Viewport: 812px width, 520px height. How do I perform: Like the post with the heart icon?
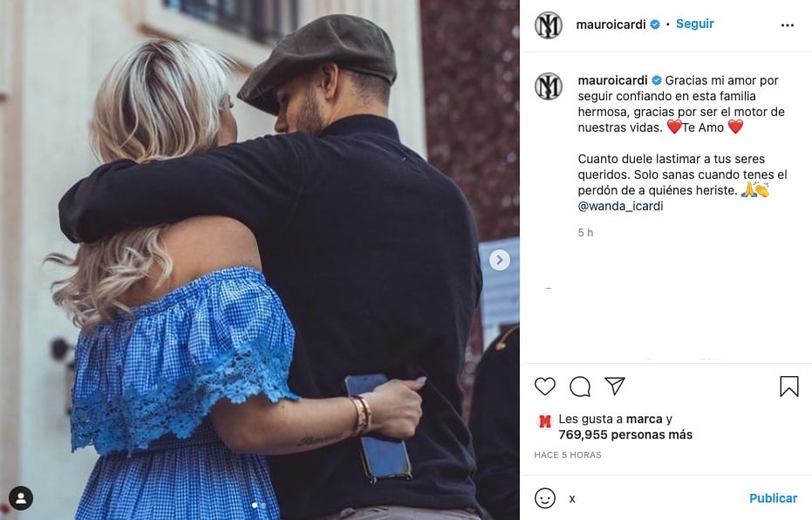545,387
